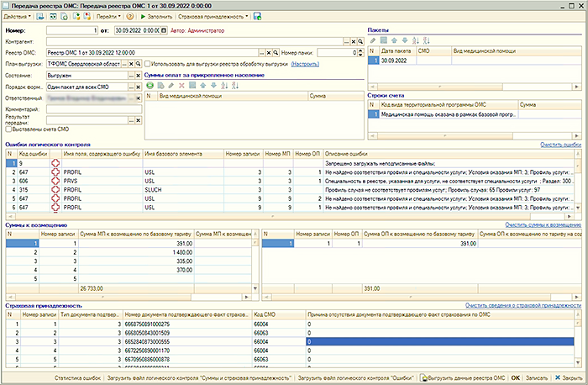The width and height of the screenshot is (588, 385).
Task: Increase Номер пачки with spinner up arrow
Action: coord(360,50)
